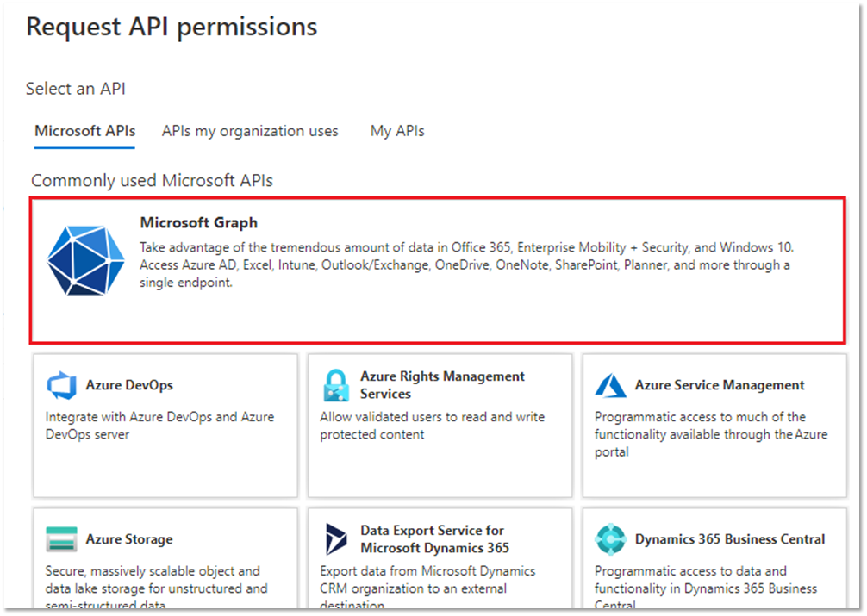Viewport: 867px width, 616px height.
Task: Click the Data Export Service icon
Action: tap(335, 539)
